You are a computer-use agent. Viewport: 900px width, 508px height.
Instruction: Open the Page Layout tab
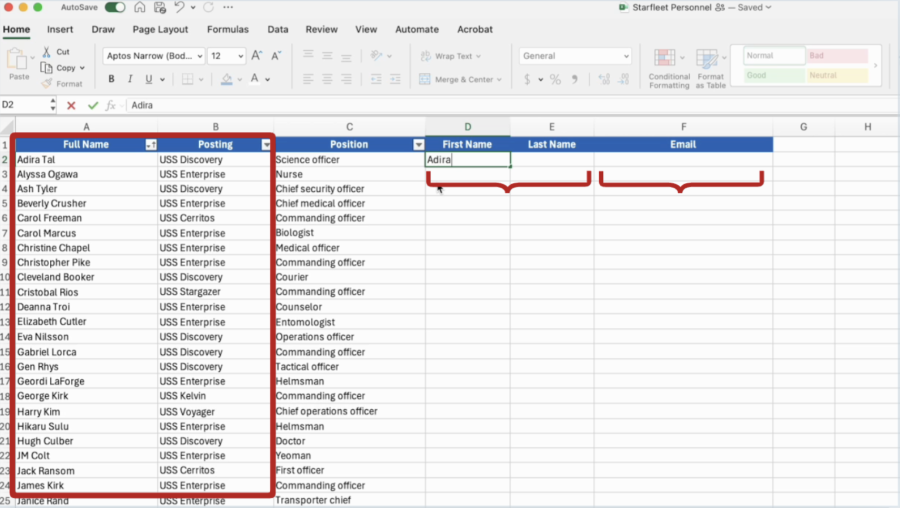[x=160, y=29]
